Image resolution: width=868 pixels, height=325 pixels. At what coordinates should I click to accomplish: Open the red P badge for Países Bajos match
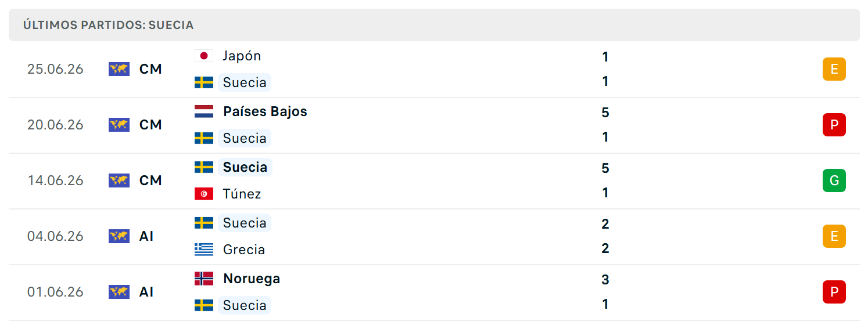[x=834, y=125]
